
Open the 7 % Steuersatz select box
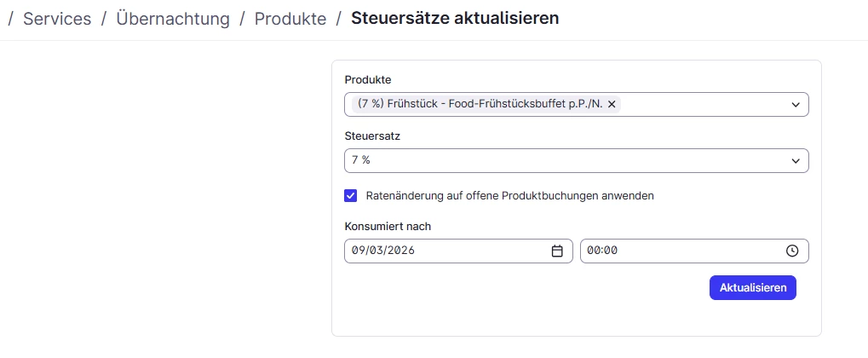coord(562,160)
